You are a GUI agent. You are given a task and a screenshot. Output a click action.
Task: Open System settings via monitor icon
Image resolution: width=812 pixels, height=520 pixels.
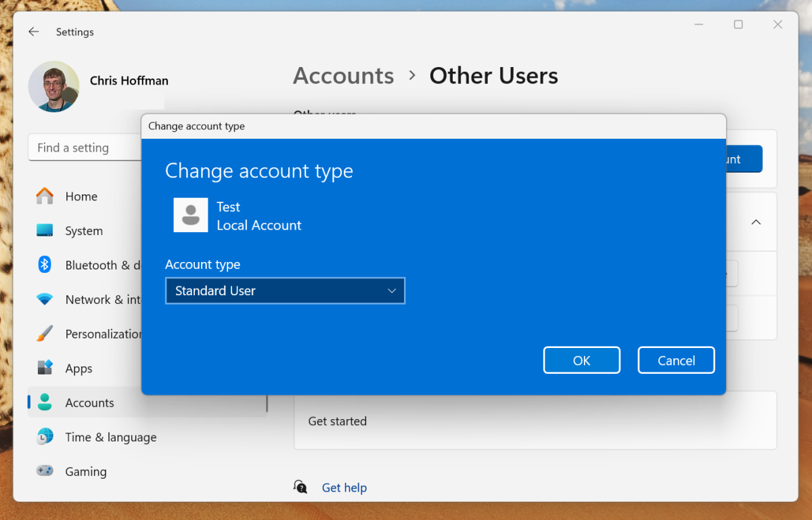pos(45,231)
